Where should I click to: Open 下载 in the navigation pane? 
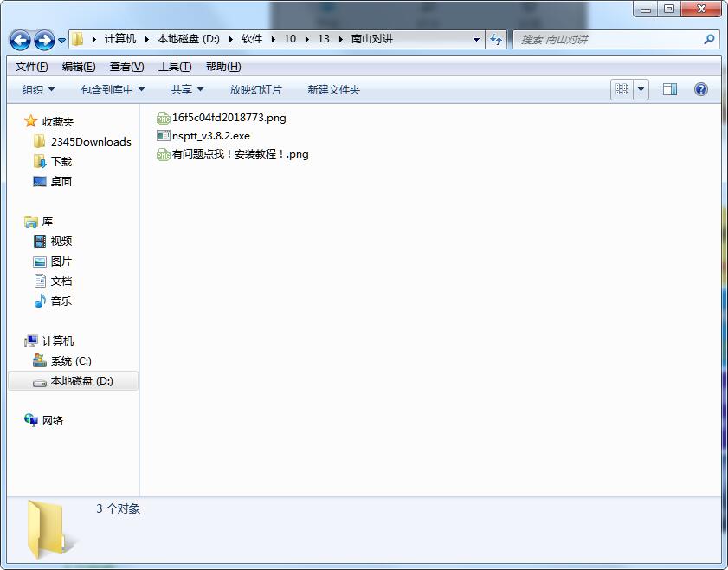click(61, 162)
